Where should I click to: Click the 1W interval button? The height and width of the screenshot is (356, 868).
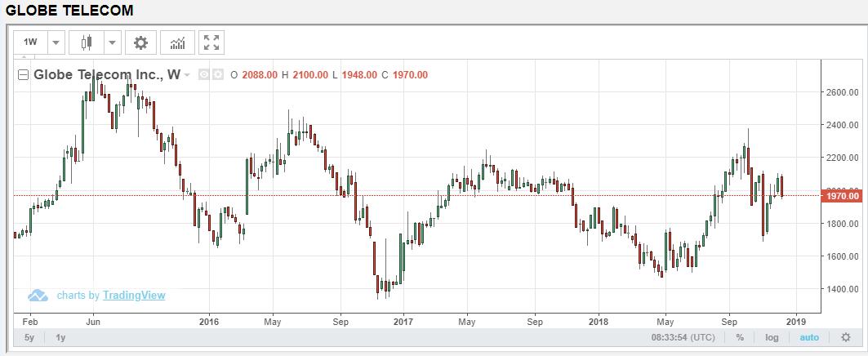[31, 42]
